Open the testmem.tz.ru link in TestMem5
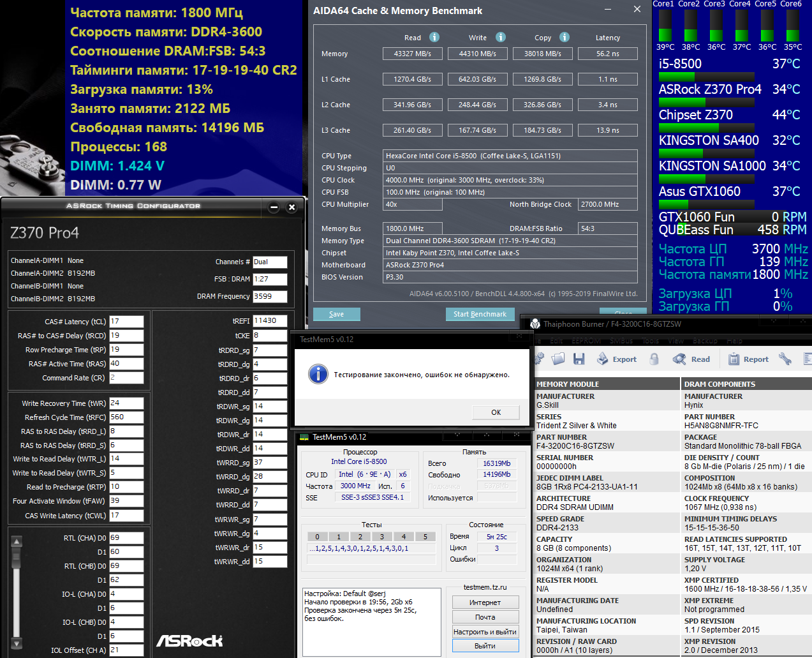Screen dimensions: 812x658 point(485,587)
